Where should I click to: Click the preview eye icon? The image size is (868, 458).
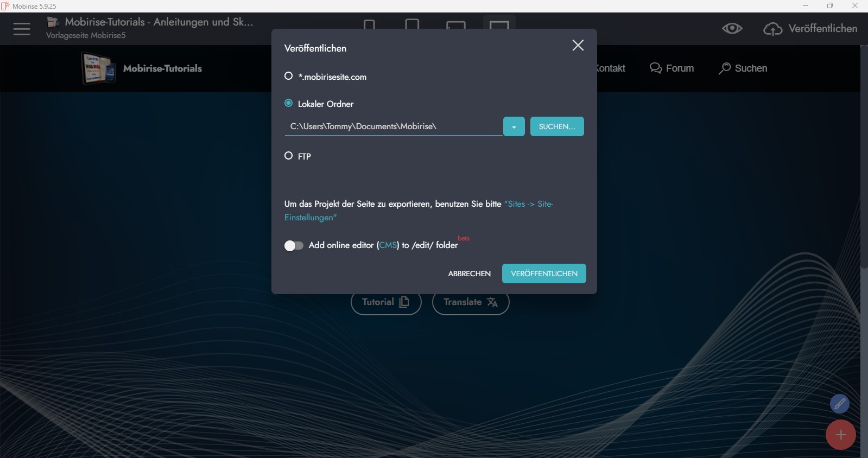(732, 29)
